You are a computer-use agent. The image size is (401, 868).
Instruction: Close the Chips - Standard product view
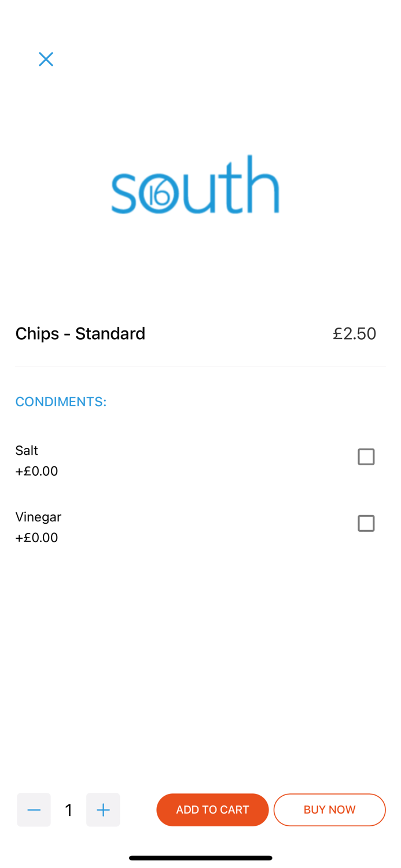coord(46,59)
